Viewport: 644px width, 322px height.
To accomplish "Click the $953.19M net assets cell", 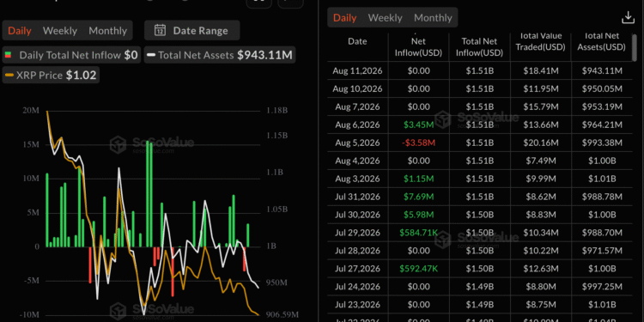I will (x=602, y=106).
